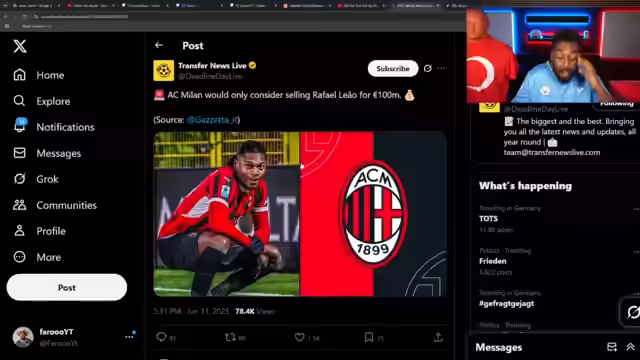Like the post with heart icon

tap(300, 337)
